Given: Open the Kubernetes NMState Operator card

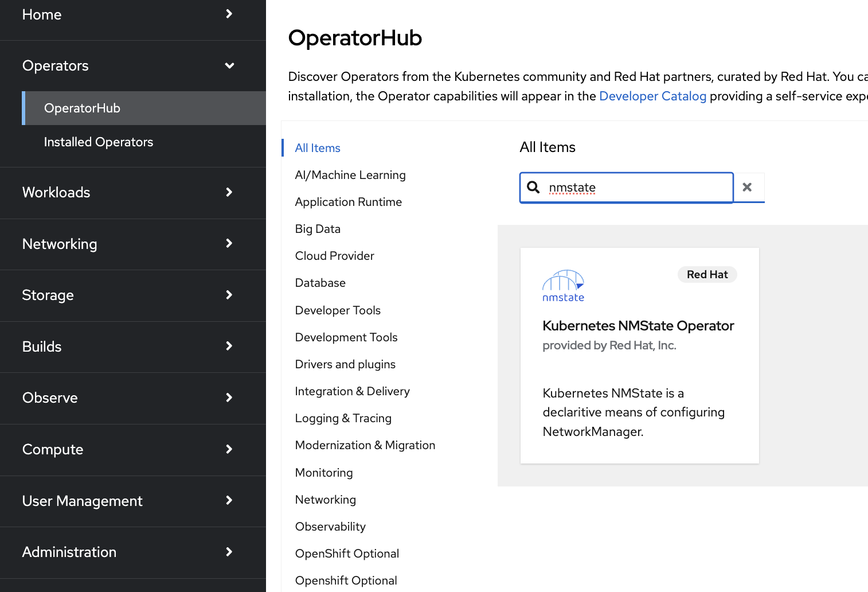Looking at the screenshot, I should coord(638,326).
